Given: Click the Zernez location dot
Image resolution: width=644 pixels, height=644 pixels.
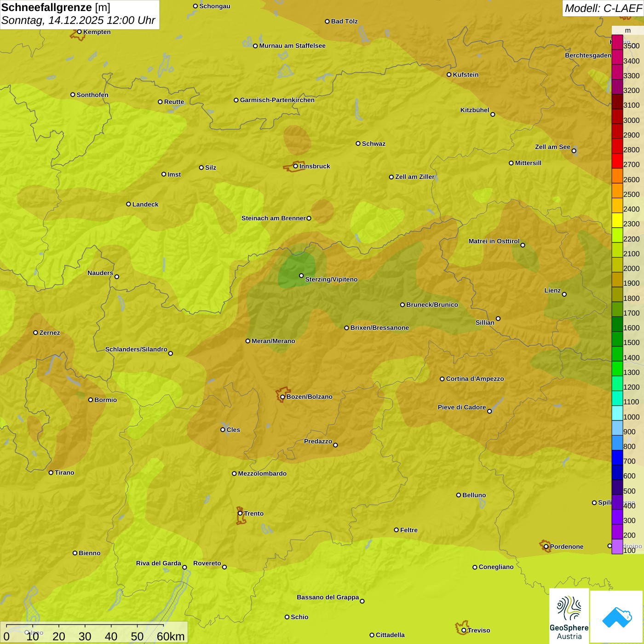Looking at the screenshot, I should click(x=35, y=333).
